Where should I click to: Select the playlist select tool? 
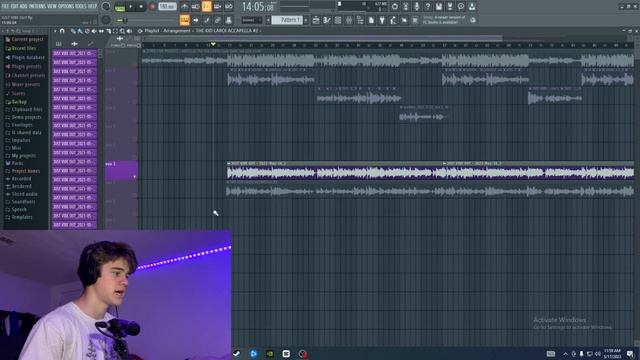[115, 31]
